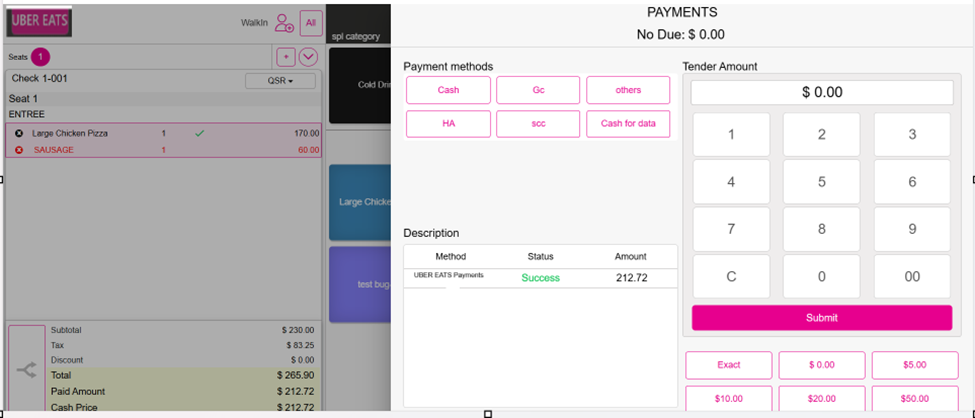This screenshot has width=975, height=418.
Task: Remove Large Chicken Pizza using its X icon
Action: 19,133
